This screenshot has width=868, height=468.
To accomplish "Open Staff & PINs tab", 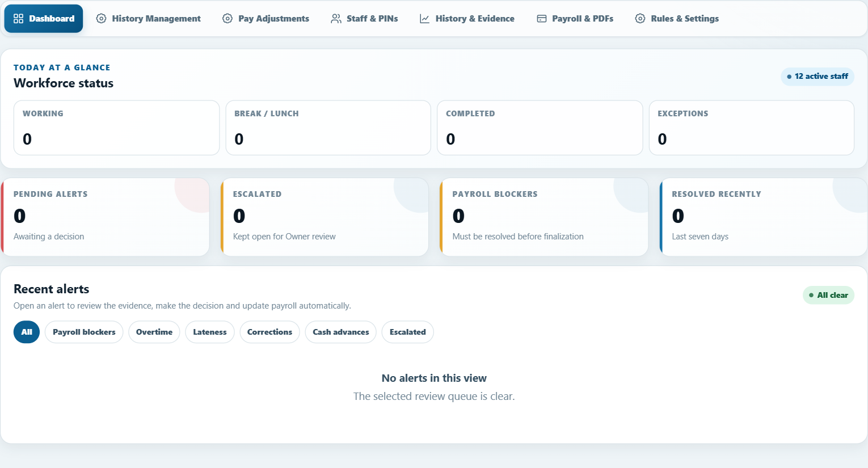I will tap(365, 19).
